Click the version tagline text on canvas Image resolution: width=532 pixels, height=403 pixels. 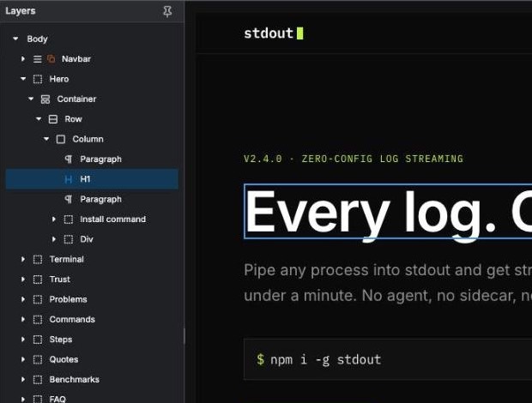coord(354,159)
